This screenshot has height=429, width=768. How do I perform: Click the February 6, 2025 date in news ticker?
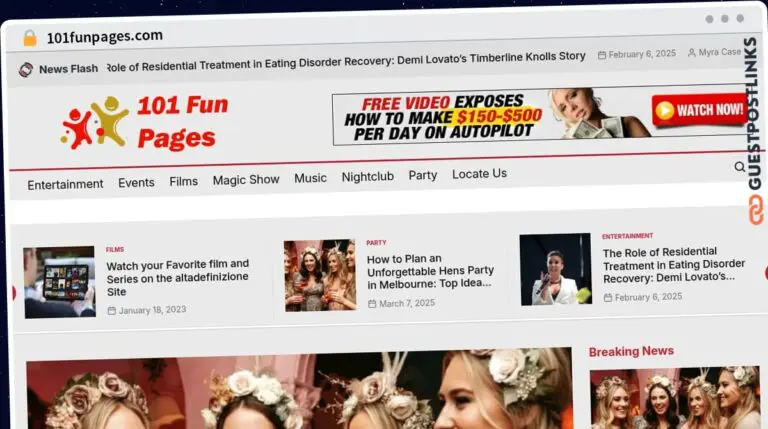(637, 54)
